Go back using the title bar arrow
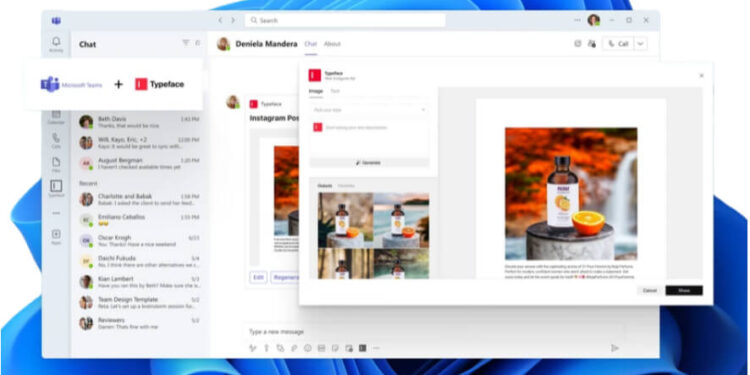Image resolution: width=750 pixels, height=375 pixels. pyautogui.click(x=220, y=20)
